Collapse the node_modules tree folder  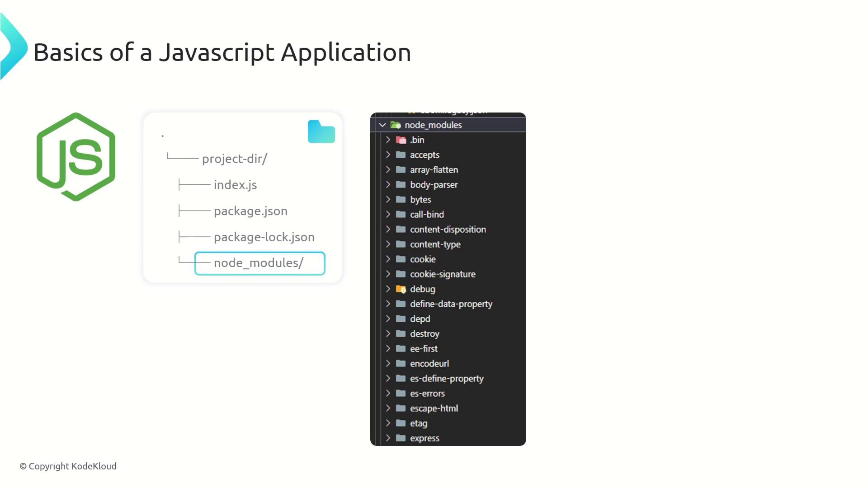(x=382, y=125)
